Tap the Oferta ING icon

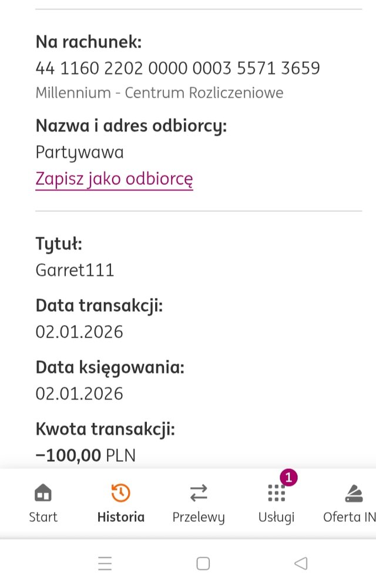point(354,494)
